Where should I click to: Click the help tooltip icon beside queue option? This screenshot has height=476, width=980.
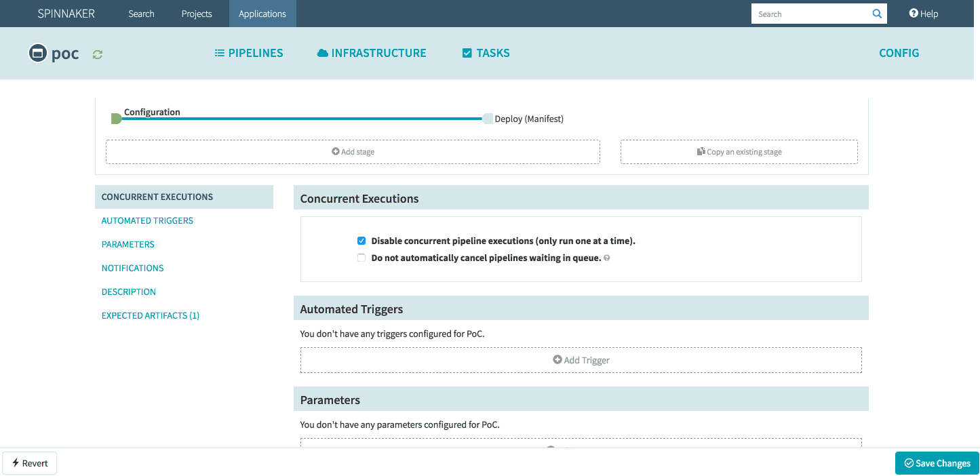(x=606, y=258)
